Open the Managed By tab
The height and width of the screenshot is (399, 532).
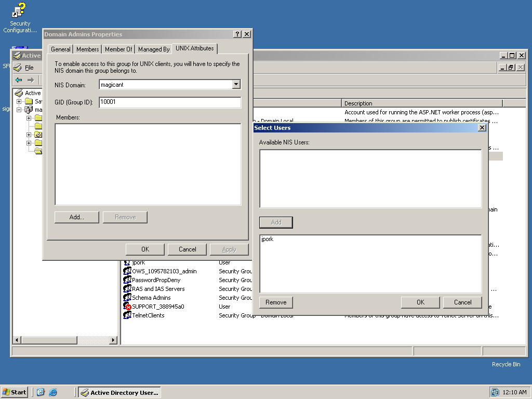coord(154,49)
